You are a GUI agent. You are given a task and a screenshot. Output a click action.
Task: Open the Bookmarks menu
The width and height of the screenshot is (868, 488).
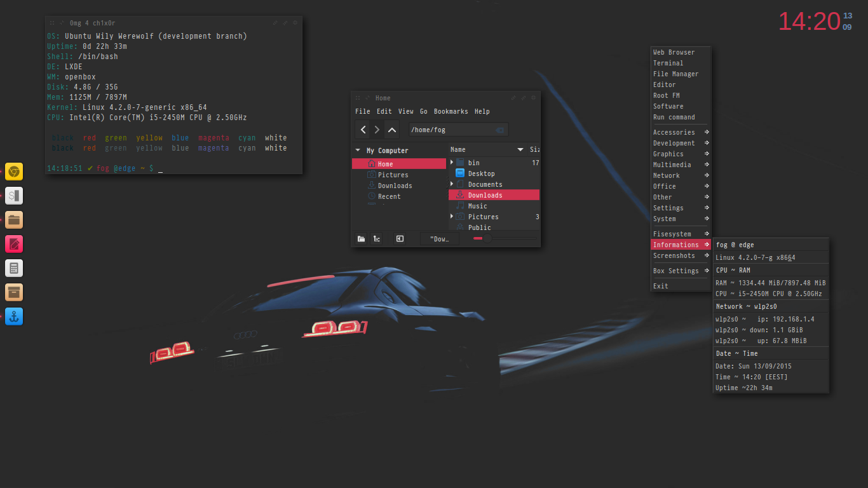coord(451,111)
